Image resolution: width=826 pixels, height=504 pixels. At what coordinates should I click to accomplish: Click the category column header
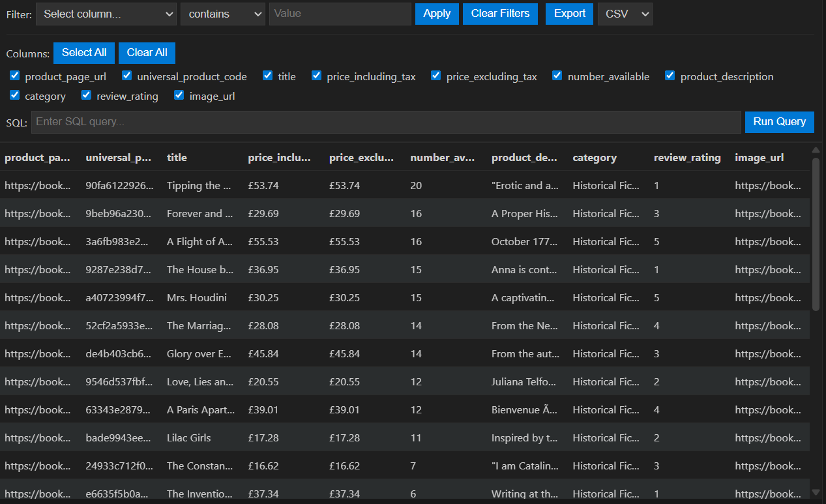point(595,157)
